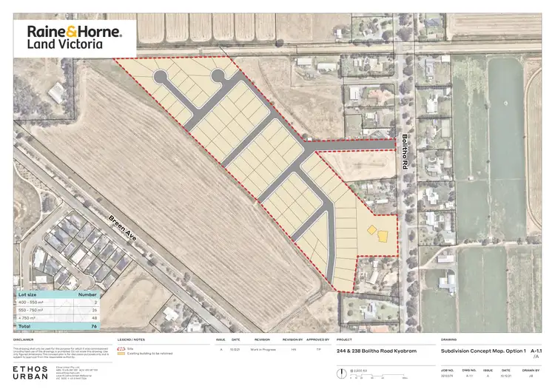
Task: Click the 'LEGEND / NOTES' heading
Action: pyautogui.click(x=131, y=339)
